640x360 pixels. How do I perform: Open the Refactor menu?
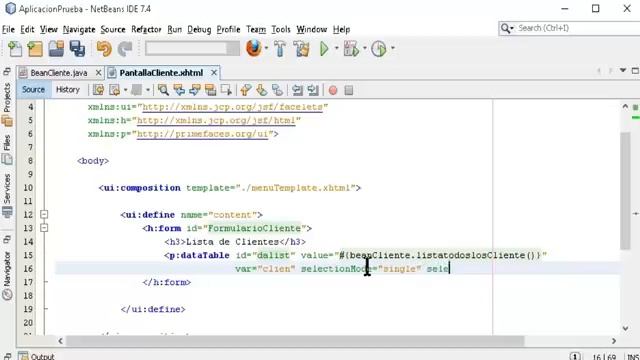146,29
